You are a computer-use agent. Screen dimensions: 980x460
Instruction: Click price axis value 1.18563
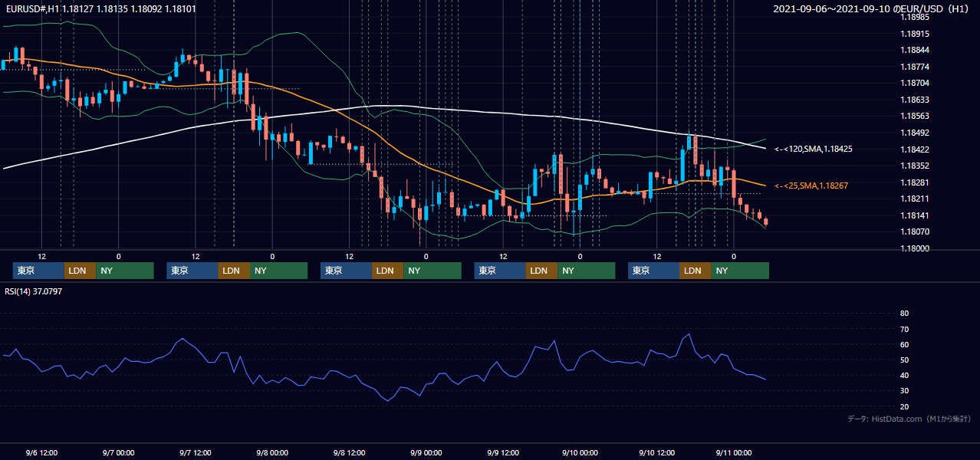click(914, 116)
